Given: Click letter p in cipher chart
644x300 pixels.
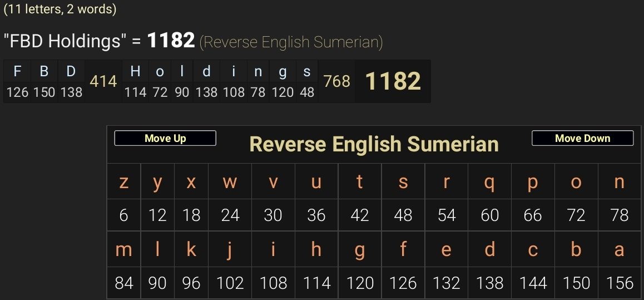Looking at the screenshot, I should (x=533, y=183).
